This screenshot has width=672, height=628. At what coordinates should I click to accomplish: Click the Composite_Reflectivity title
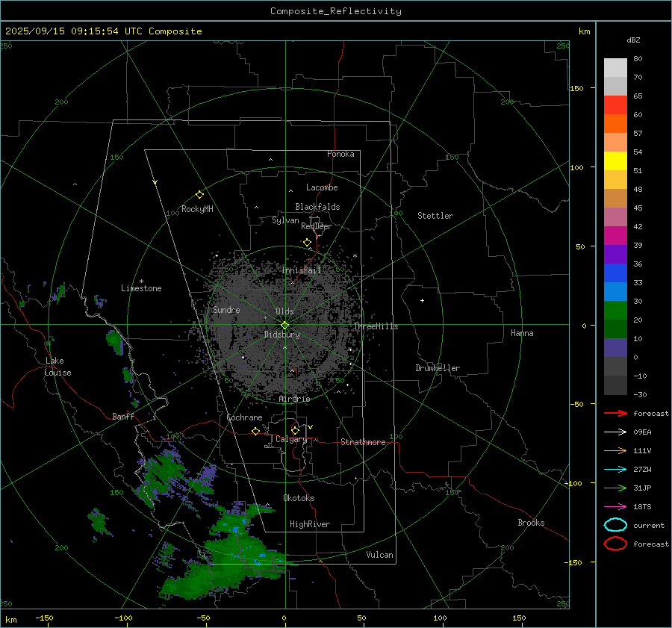(x=336, y=11)
